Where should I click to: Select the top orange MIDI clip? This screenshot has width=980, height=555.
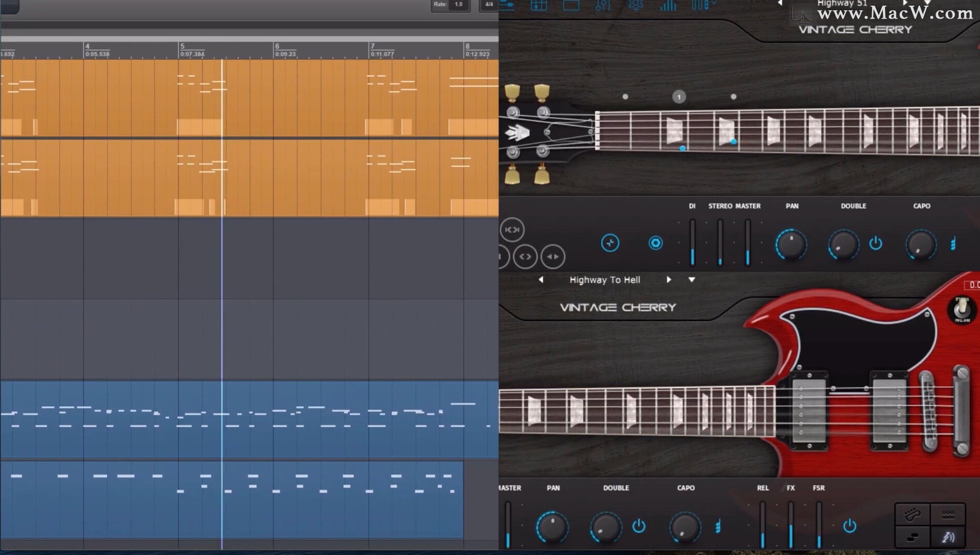click(x=249, y=98)
